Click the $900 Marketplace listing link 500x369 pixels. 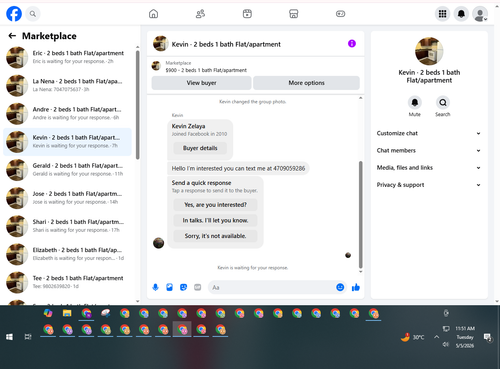pyautogui.click(x=206, y=70)
